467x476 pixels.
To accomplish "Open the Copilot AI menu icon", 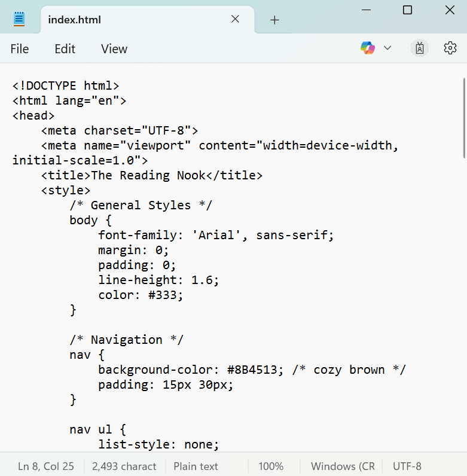I will tap(368, 48).
